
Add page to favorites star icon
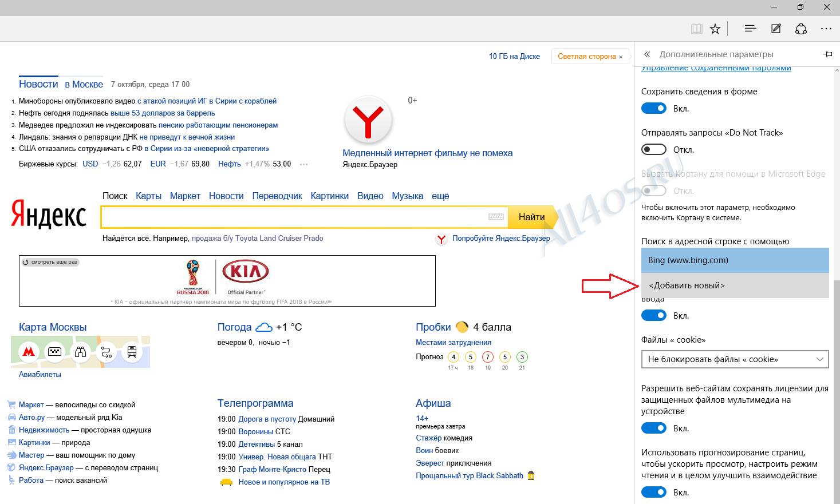pos(715,29)
